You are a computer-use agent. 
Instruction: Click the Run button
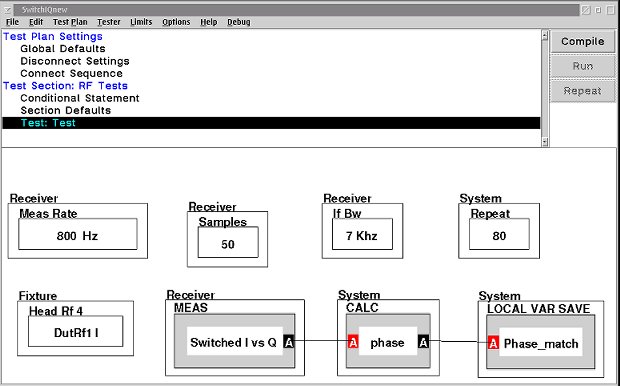pos(582,66)
